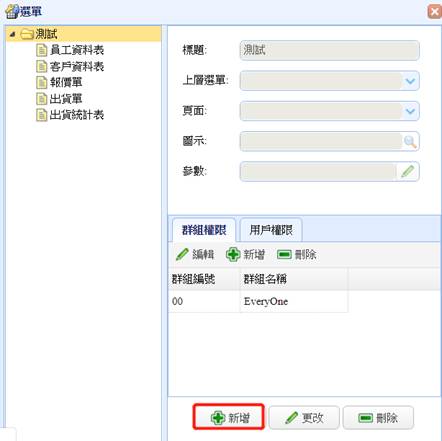Screen dimensions: 442x441
Task: Click the 刪除 minus icon in group toolbar
Action: 284,255
